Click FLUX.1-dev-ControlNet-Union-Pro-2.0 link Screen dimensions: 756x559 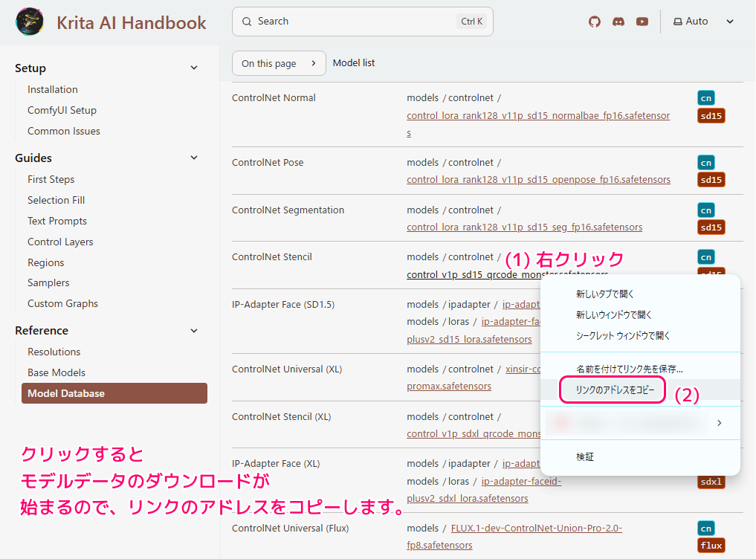pos(537,528)
